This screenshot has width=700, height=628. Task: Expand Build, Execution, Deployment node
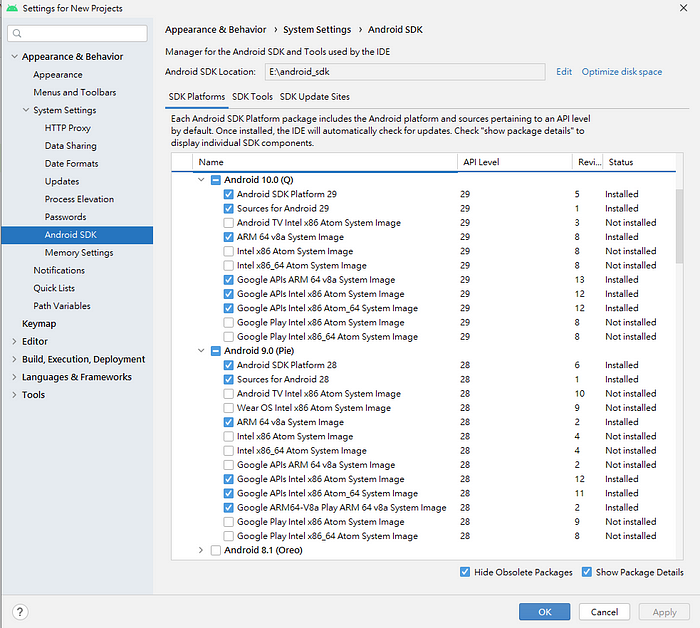tap(14, 359)
